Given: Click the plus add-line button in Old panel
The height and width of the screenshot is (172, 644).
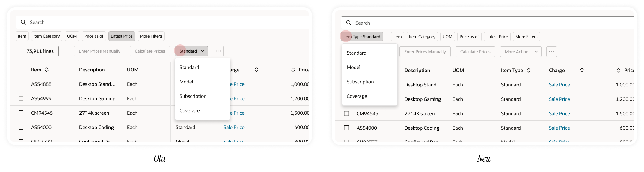Looking at the screenshot, I should click(x=64, y=51).
